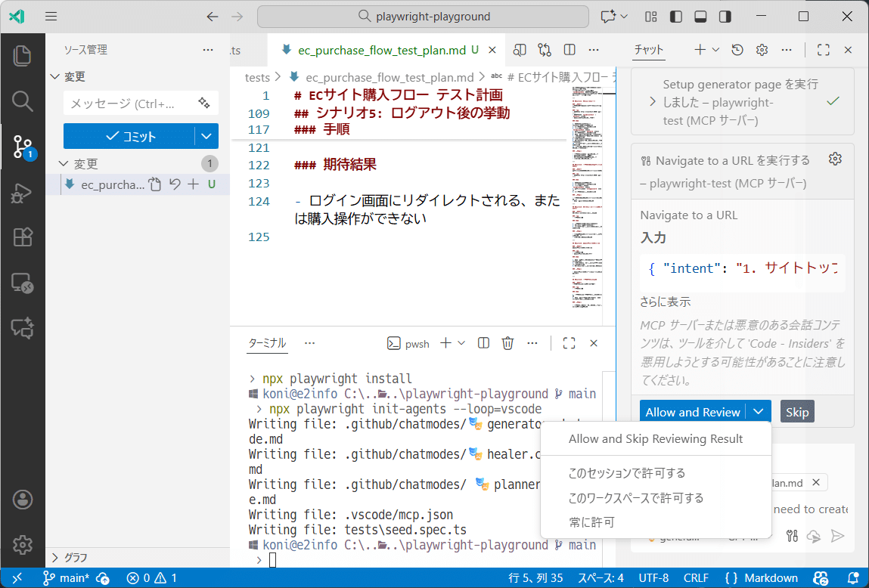Open the Extensions view
This screenshot has height=588, width=869.
pos(23,237)
